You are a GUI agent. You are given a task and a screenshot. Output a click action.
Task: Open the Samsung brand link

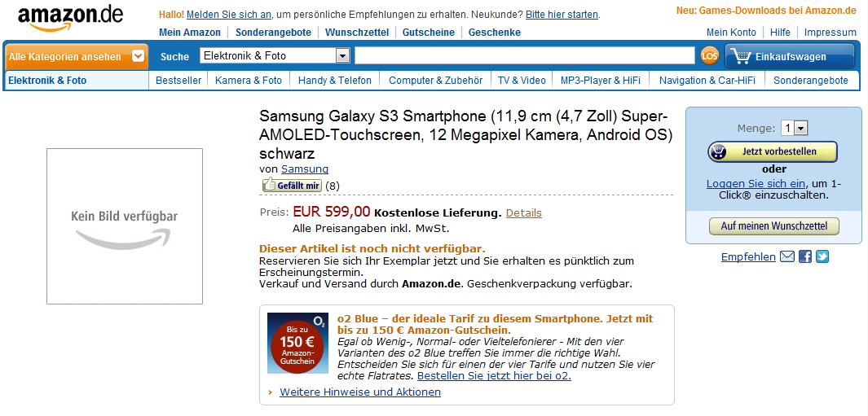[305, 169]
